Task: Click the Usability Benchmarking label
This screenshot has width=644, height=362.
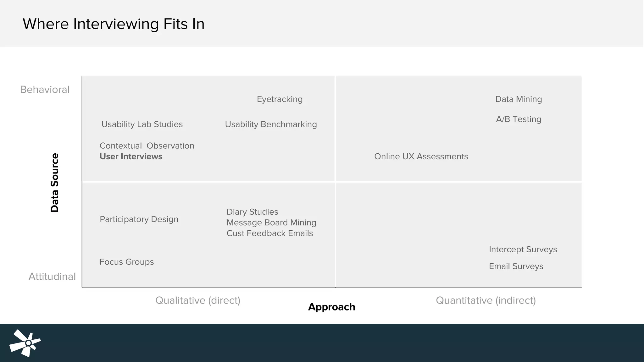Action: point(271,124)
